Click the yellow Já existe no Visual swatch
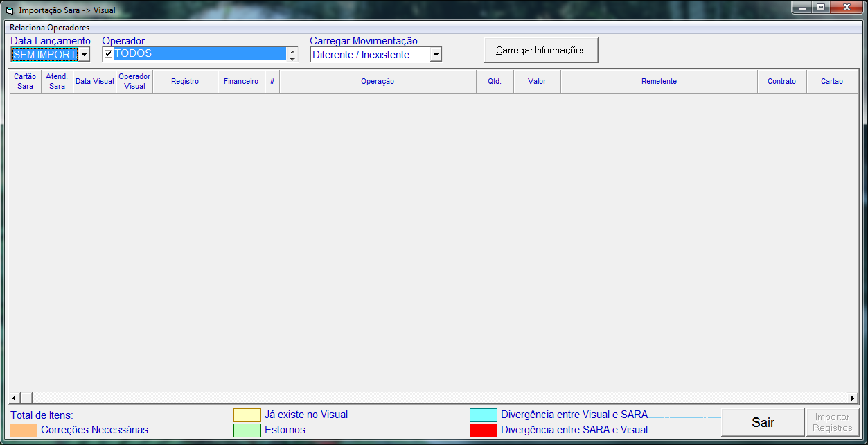This screenshot has height=445, width=868. click(247, 415)
